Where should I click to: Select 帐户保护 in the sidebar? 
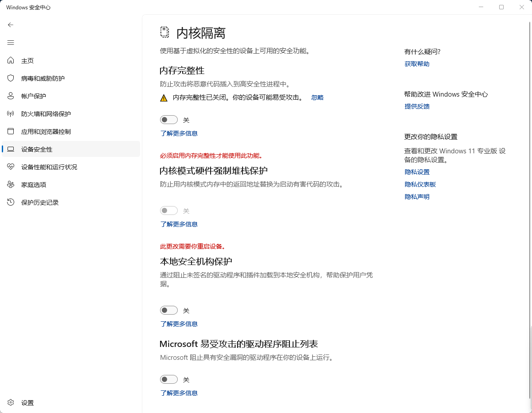coord(71,96)
